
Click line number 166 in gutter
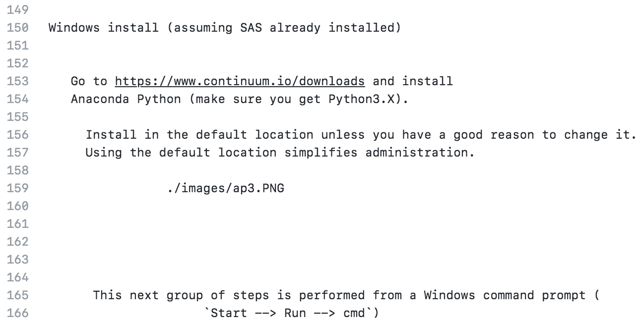(x=18, y=313)
